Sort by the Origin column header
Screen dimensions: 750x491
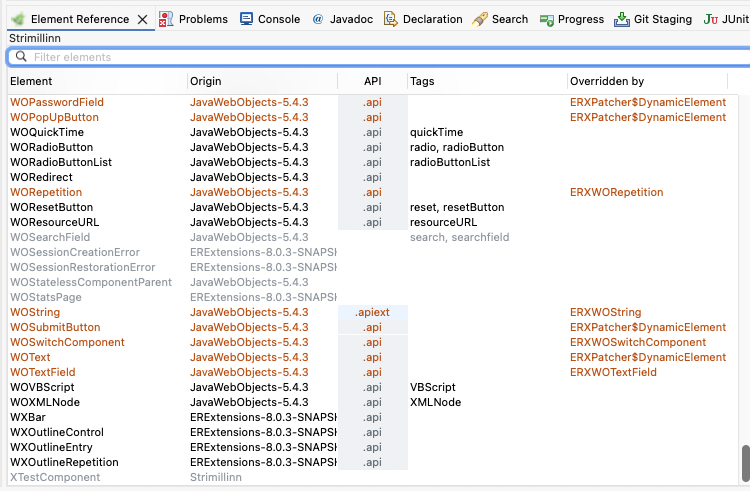pyautogui.click(x=263, y=81)
